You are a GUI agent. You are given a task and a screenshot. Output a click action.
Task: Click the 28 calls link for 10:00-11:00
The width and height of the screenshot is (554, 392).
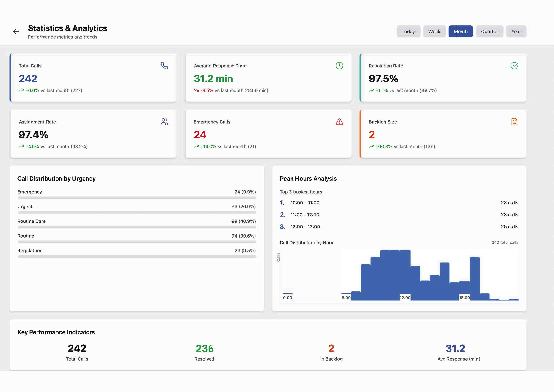[x=510, y=202]
